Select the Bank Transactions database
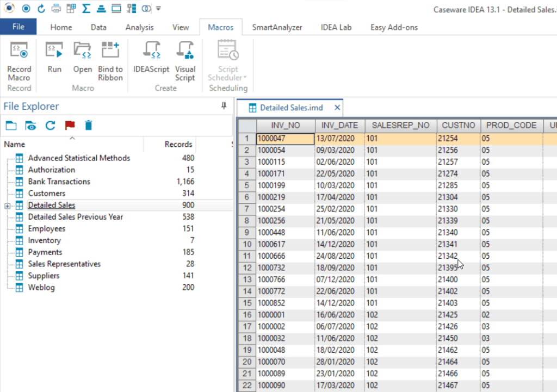The width and height of the screenshot is (557, 392). pyautogui.click(x=59, y=182)
